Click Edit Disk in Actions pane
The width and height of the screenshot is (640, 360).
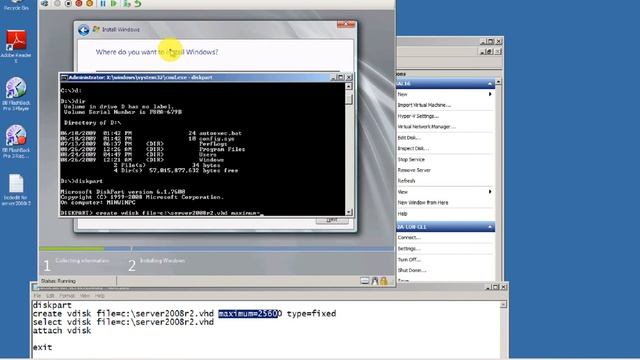pos(409,138)
